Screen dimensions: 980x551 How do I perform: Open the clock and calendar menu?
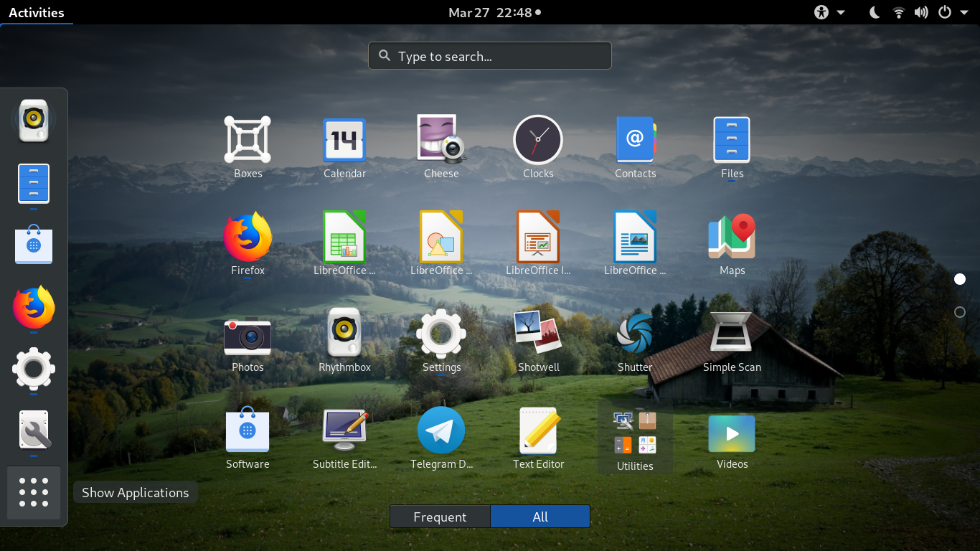click(x=494, y=12)
